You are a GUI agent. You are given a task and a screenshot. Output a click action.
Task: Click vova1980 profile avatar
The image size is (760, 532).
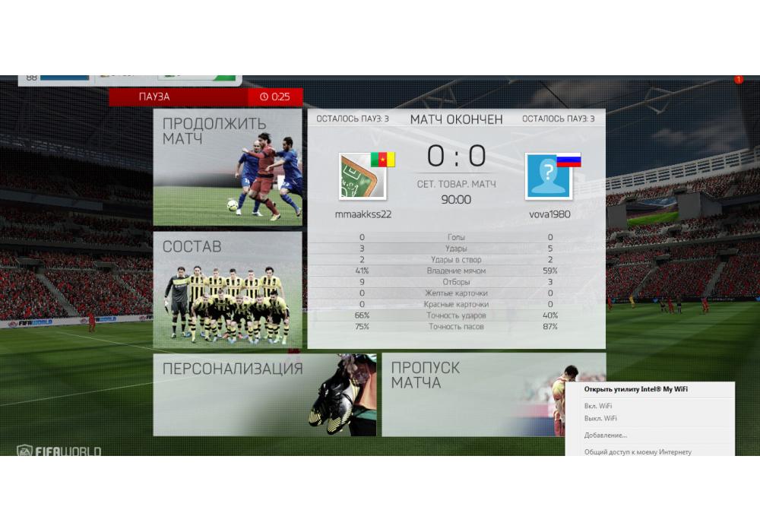point(548,176)
